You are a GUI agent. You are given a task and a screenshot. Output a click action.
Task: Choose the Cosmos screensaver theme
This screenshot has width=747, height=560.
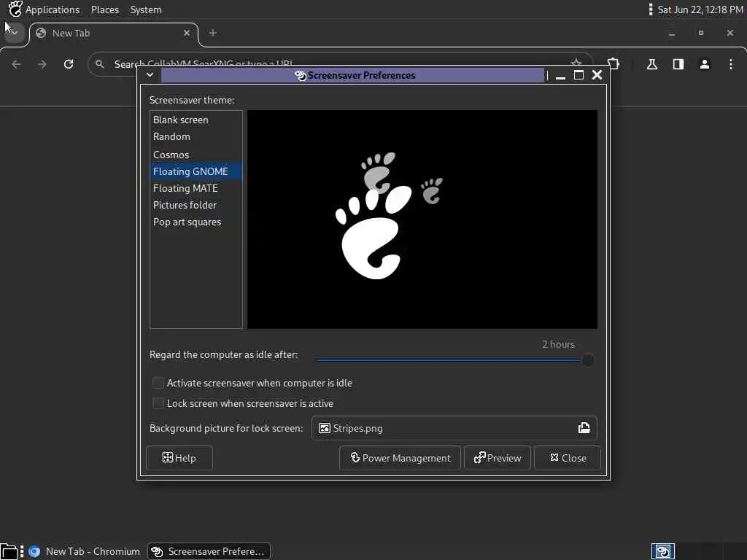coord(196,155)
